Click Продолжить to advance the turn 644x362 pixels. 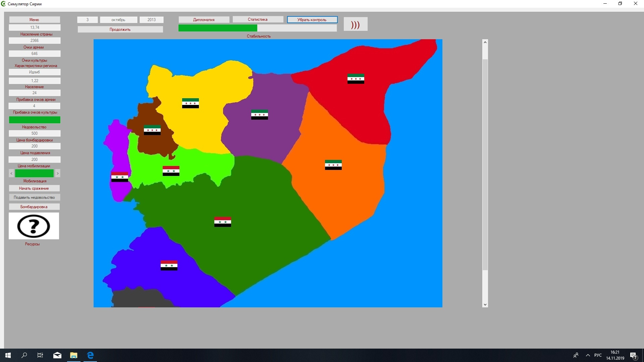pyautogui.click(x=120, y=29)
